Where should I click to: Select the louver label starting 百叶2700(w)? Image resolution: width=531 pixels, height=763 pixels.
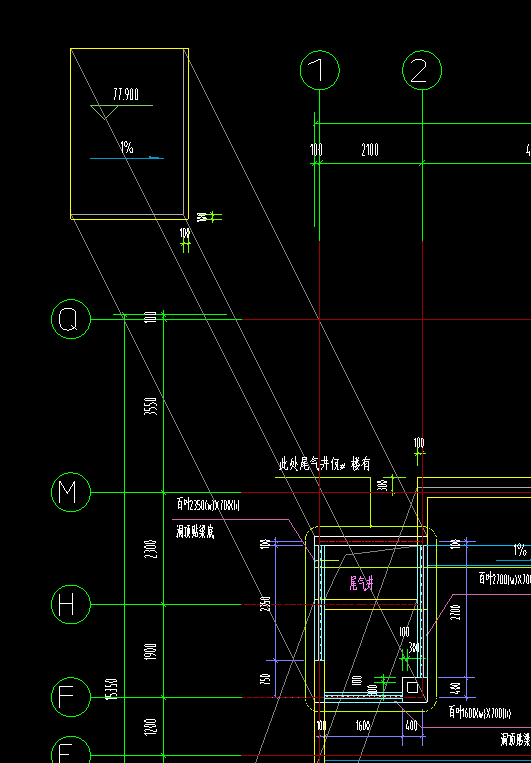click(x=505, y=578)
